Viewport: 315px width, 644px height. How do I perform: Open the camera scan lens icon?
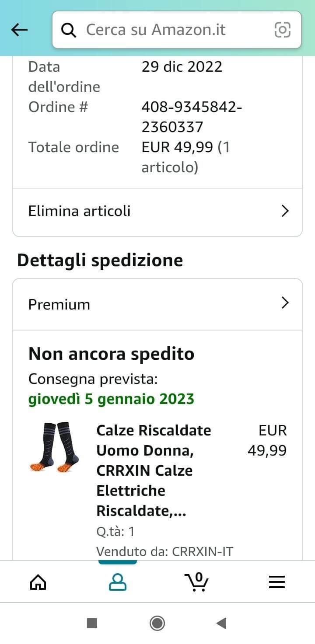tap(282, 30)
